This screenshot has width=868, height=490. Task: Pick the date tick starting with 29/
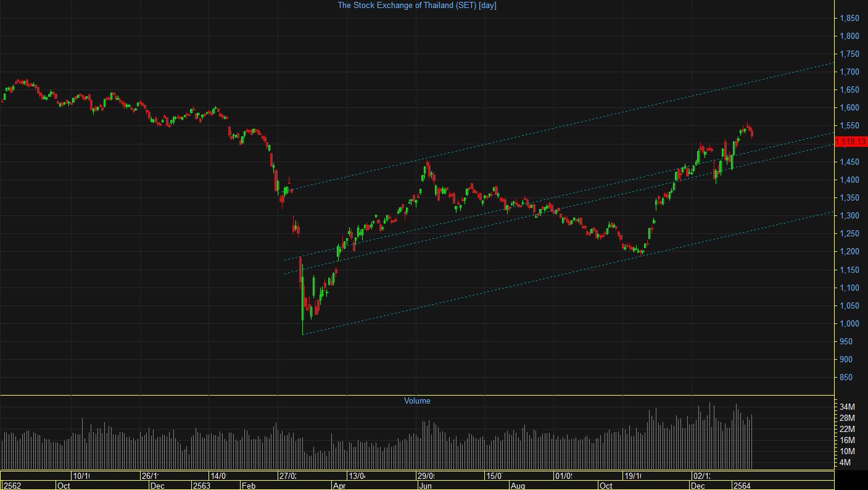[x=426, y=476]
